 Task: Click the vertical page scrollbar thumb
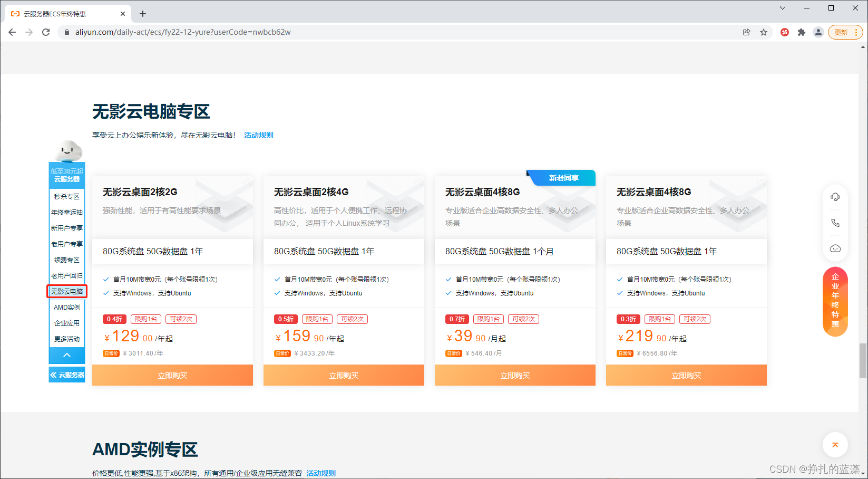coord(863,360)
